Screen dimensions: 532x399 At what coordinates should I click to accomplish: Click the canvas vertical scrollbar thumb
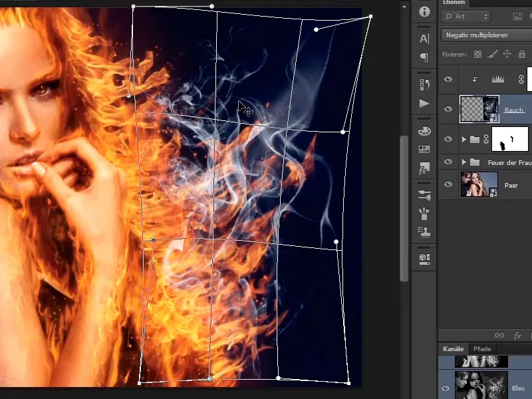click(404, 208)
